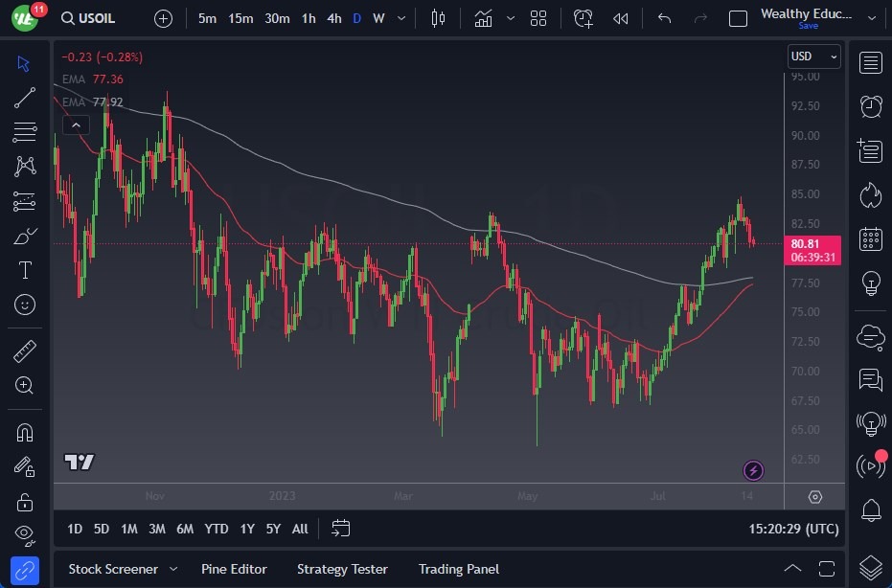Open the timeframe dropdown arrow
The width and height of the screenshot is (892, 588).
tap(400, 17)
